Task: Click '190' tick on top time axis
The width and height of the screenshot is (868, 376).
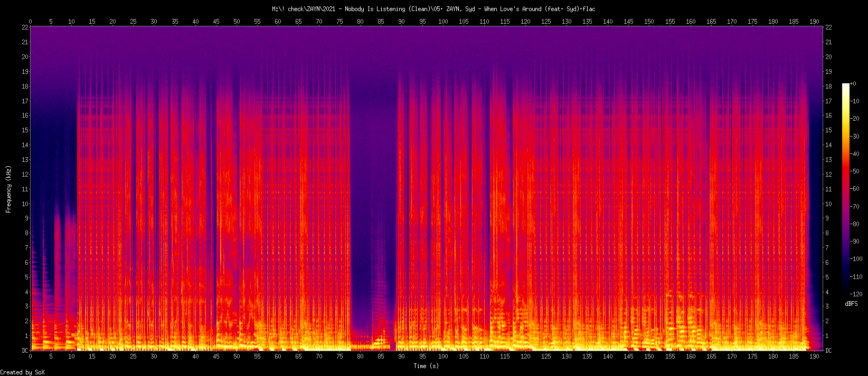Action: click(x=815, y=22)
